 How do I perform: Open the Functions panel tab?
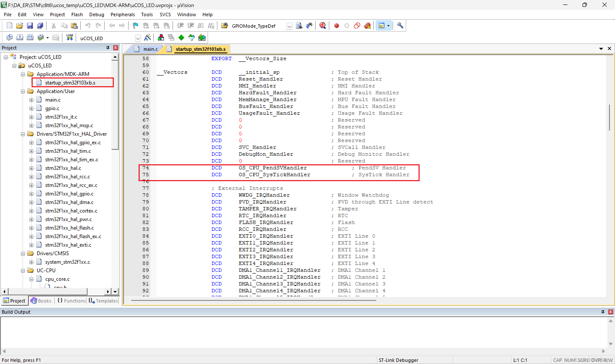[72, 301]
